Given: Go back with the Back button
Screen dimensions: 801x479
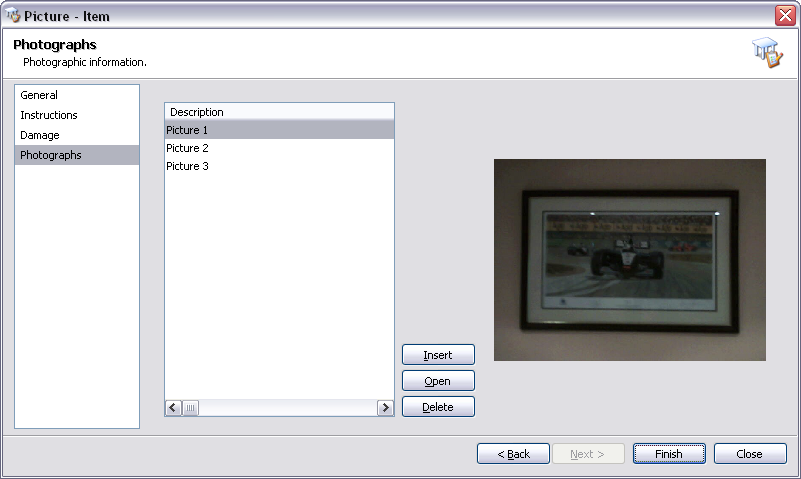Looking at the screenshot, I should [x=513, y=454].
